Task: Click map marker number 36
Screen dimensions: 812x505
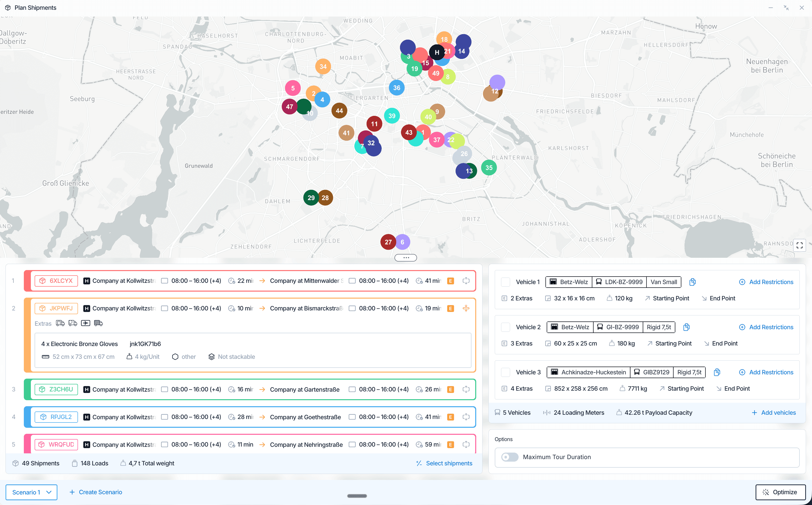Action: pyautogui.click(x=396, y=88)
